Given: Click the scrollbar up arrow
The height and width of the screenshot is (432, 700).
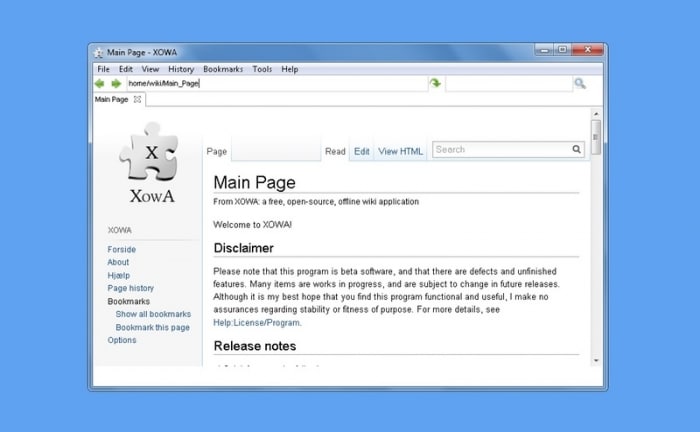Looking at the screenshot, I should click(596, 114).
